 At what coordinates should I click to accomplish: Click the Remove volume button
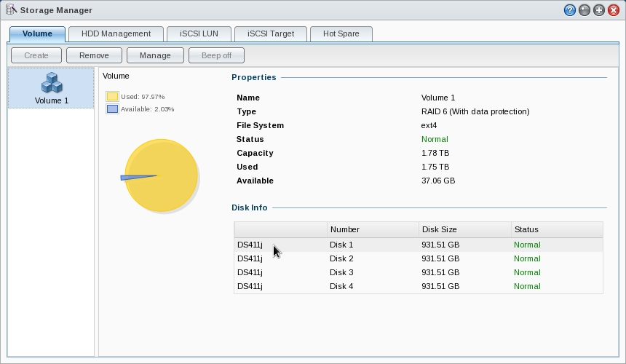pos(94,55)
